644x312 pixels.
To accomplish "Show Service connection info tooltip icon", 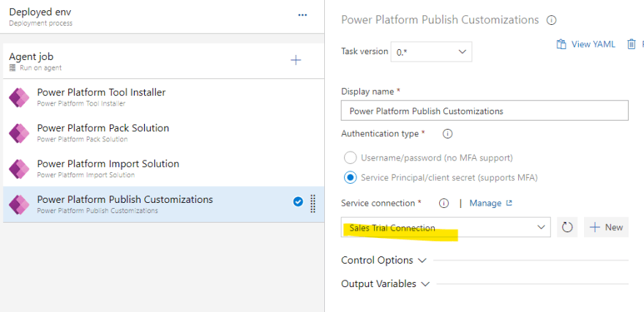I will 443,203.
